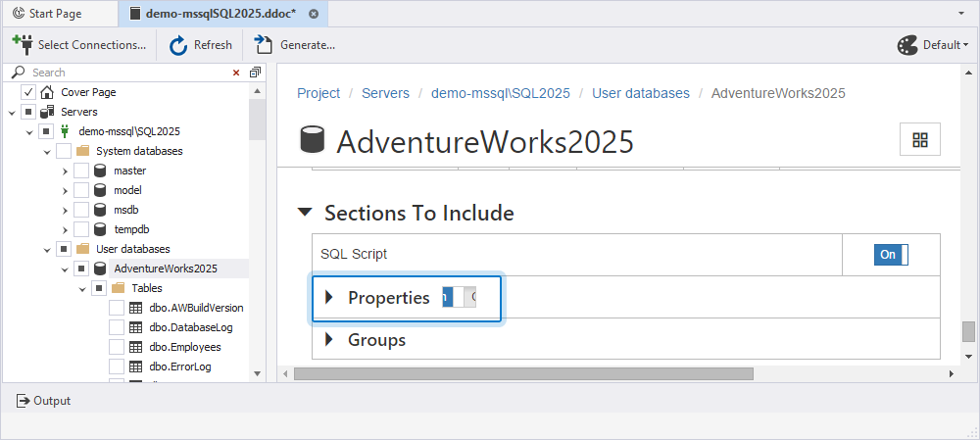Toggle the Cover Page checkbox
The width and height of the screenshot is (980, 440).
[x=28, y=92]
